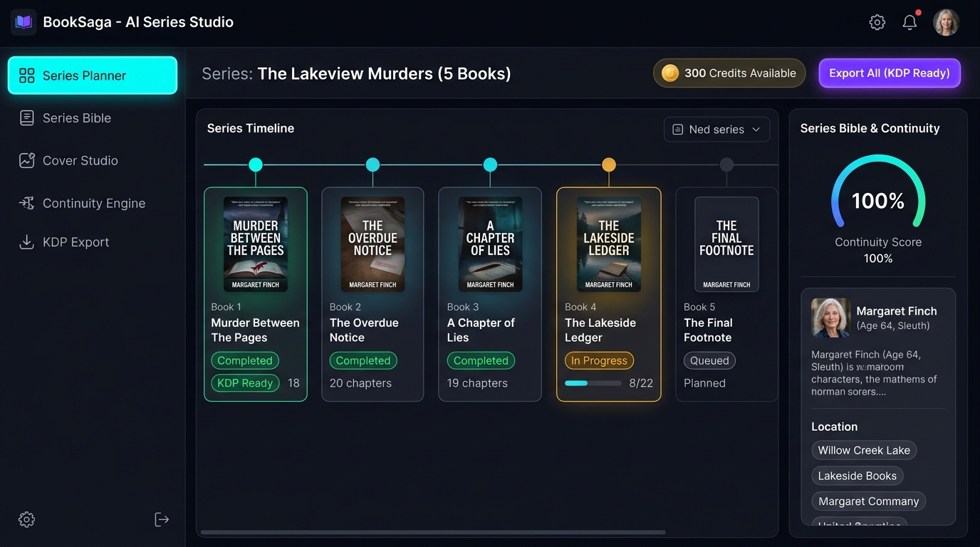Click Margaret Finch character portrait
Viewport: 980px width, 547px height.
point(831,318)
